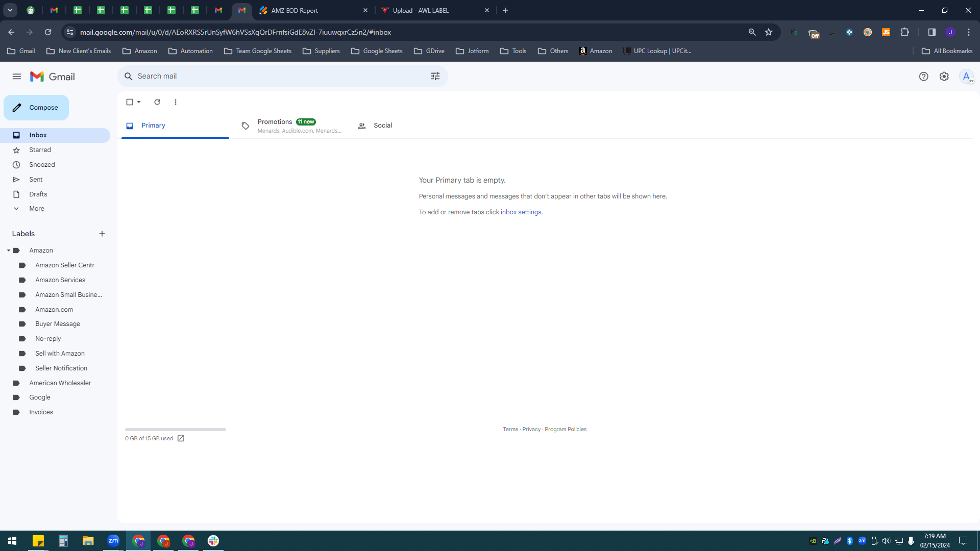The image size is (980, 551).
Task: Expand the More section in the sidebar
Action: pyautogui.click(x=55, y=209)
